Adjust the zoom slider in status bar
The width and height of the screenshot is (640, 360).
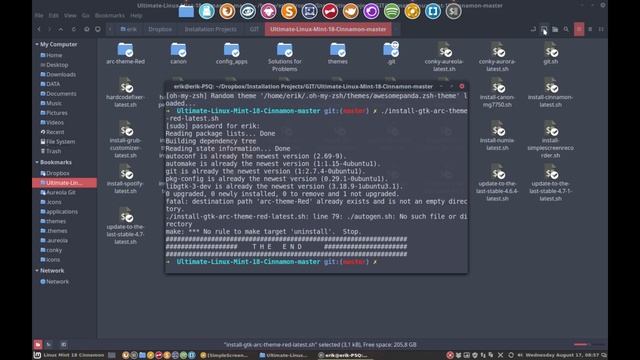tap(589, 344)
